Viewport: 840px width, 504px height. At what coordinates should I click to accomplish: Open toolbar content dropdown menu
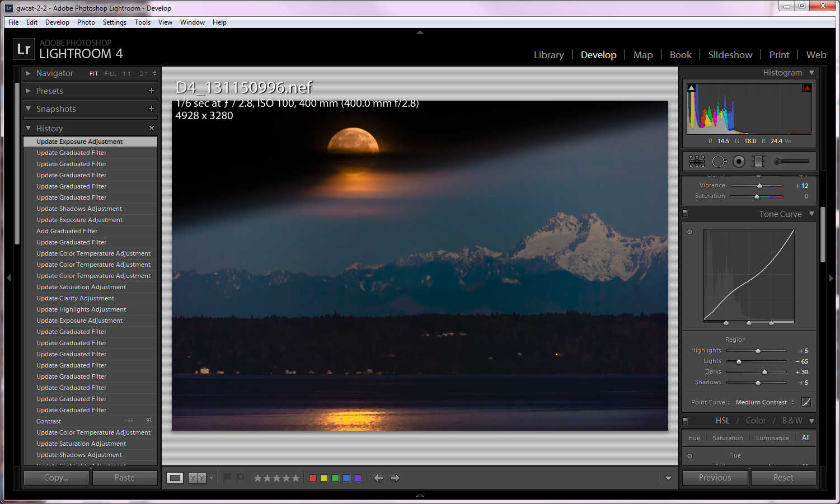668,478
